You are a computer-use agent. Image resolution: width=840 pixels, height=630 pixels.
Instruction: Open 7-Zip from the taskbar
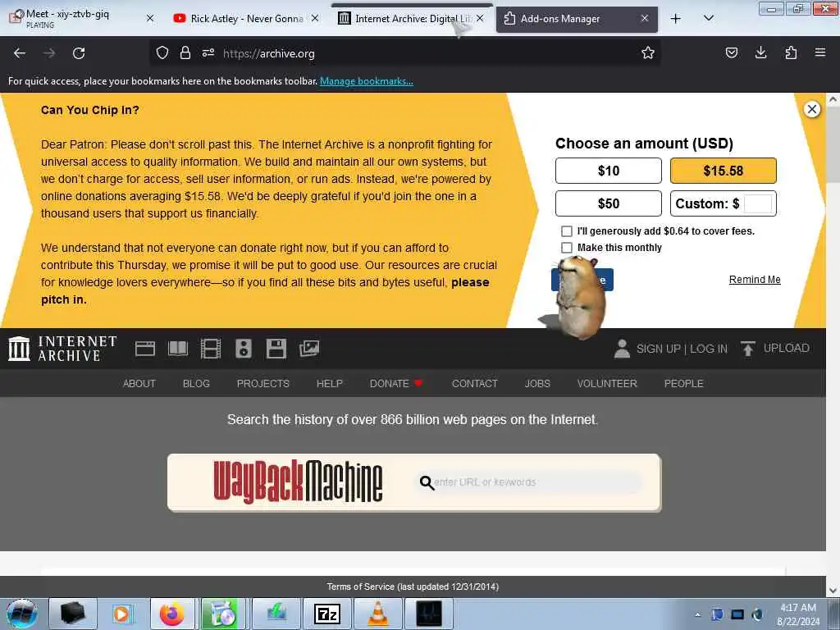[326, 614]
